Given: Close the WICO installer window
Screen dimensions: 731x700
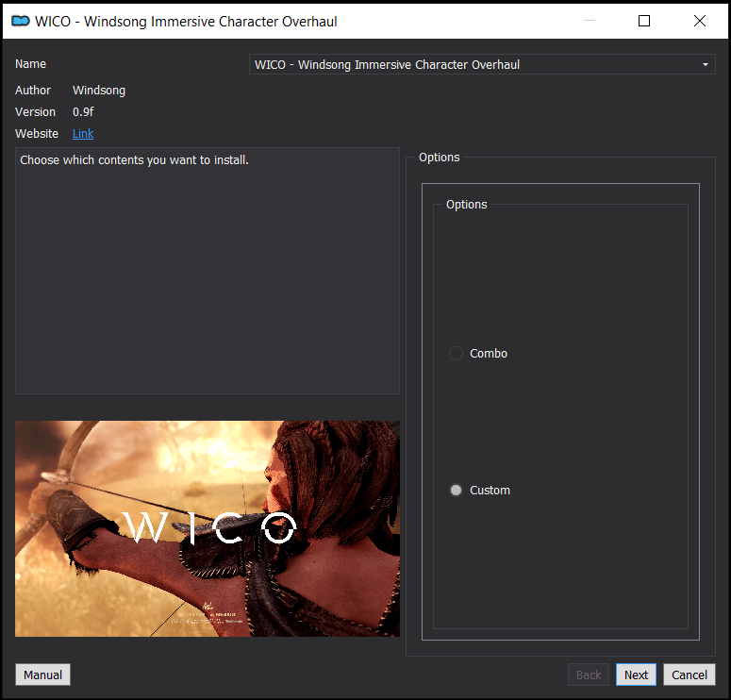Looking at the screenshot, I should (x=699, y=21).
